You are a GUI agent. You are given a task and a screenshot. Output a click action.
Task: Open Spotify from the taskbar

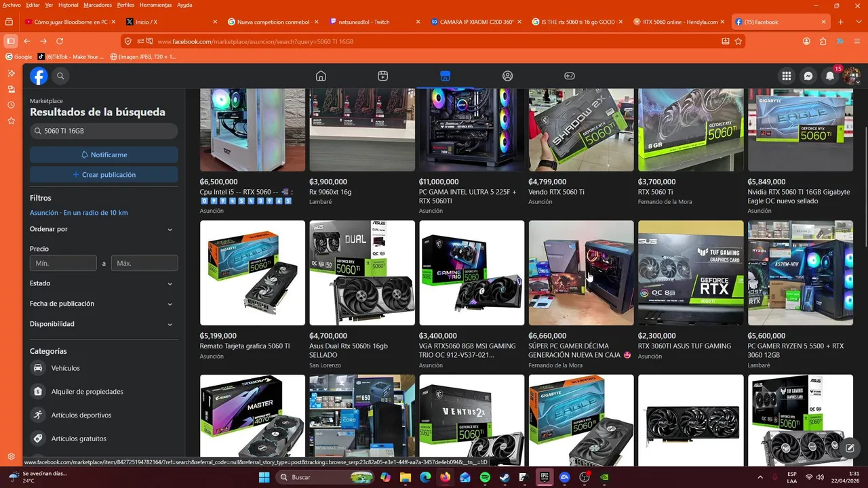485,477
